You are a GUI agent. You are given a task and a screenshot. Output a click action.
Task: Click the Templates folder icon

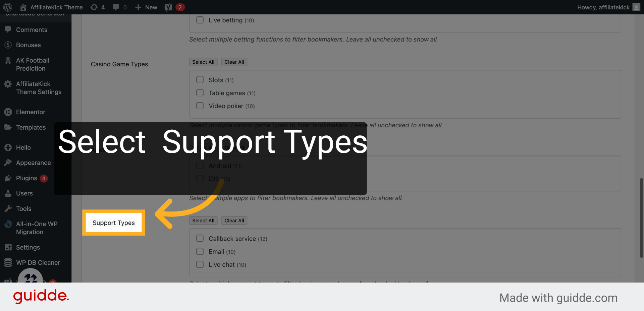tap(8, 127)
